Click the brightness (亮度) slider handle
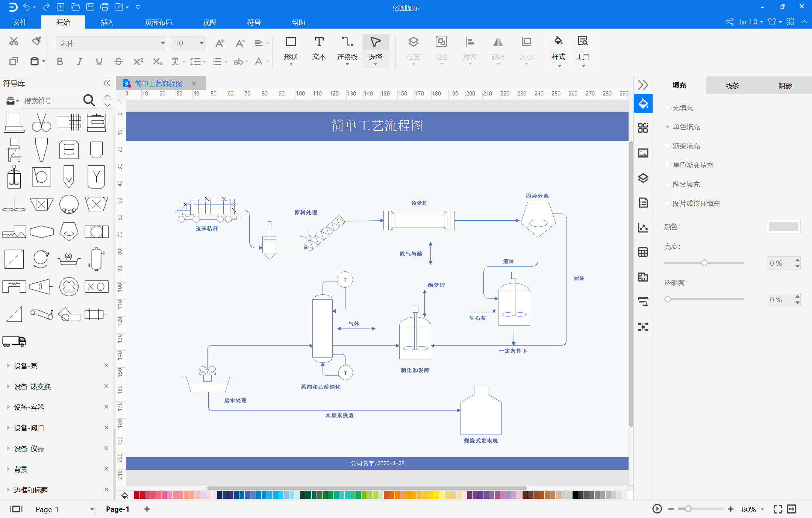The height and width of the screenshot is (518, 812). pyautogui.click(x=704, y=263)
